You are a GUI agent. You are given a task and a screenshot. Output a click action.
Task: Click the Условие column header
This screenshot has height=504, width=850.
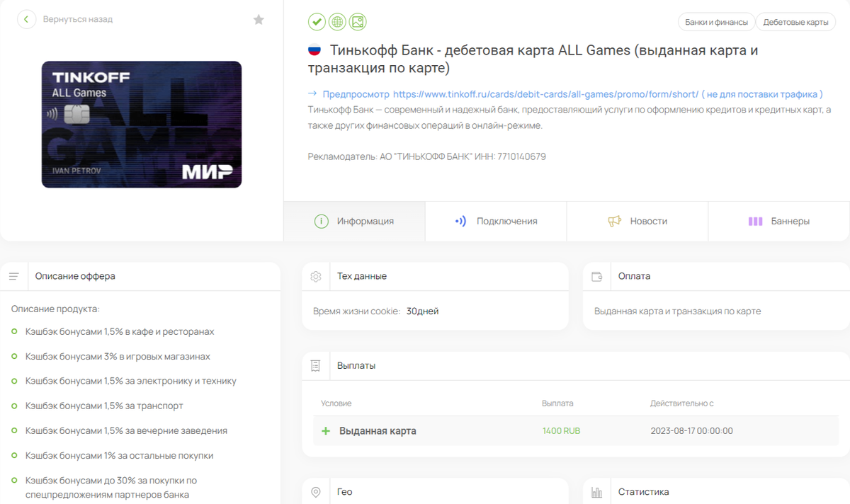(x=336, y=403)
